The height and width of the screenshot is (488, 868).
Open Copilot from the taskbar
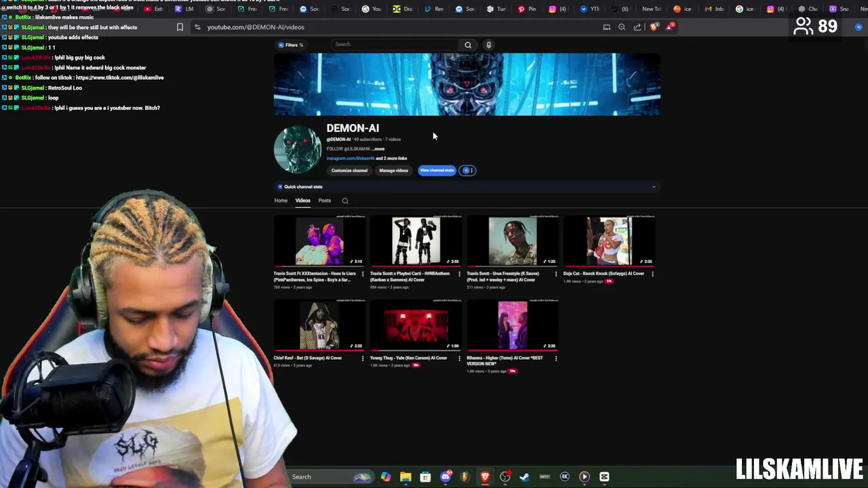click(385, 476)
